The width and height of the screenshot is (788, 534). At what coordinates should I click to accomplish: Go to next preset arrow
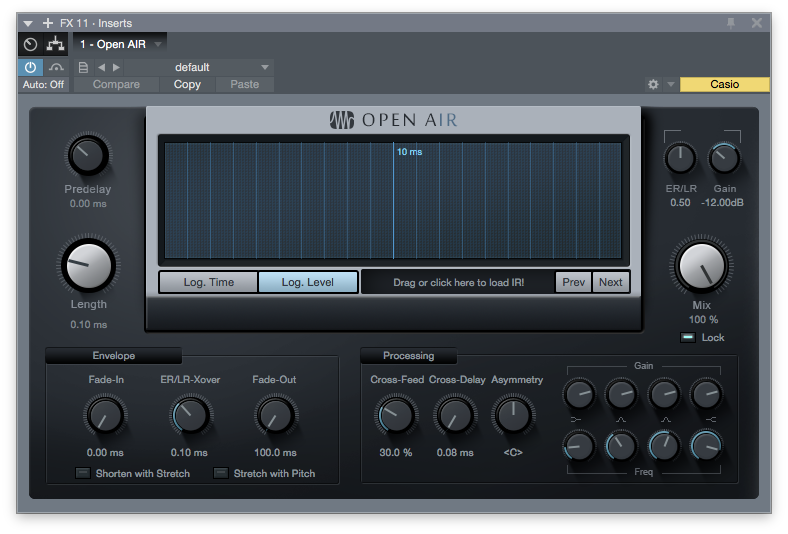tap(117, 67)
